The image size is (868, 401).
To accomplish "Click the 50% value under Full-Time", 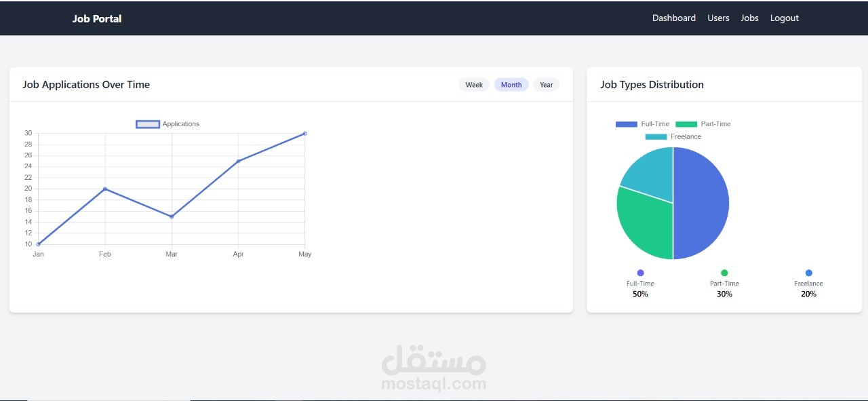I will 640,294.
